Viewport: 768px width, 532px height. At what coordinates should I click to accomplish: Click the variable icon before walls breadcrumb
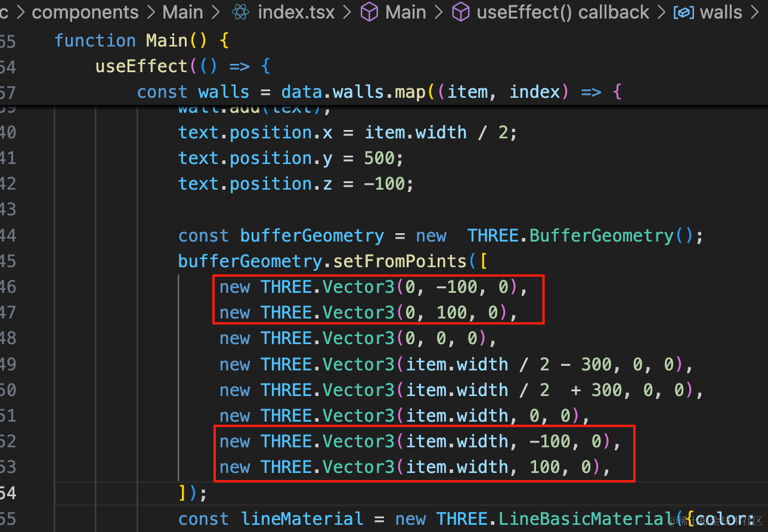[683, 13]
